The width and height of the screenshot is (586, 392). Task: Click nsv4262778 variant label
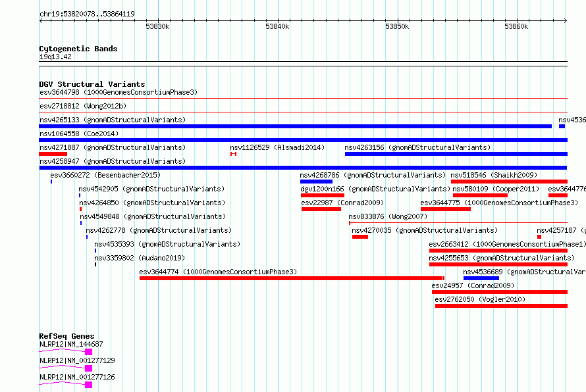tap(159, 230)
